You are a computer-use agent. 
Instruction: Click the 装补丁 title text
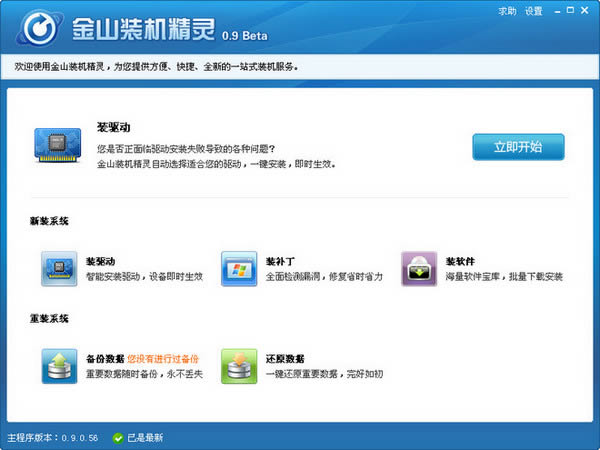point(280,261)
